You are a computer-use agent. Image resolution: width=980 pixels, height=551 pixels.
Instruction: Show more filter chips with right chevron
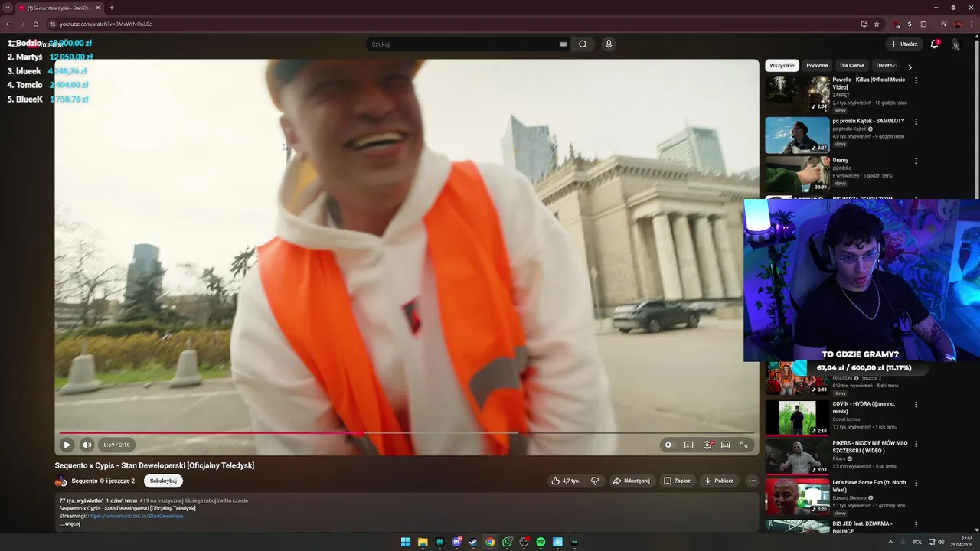pos(910,67)
